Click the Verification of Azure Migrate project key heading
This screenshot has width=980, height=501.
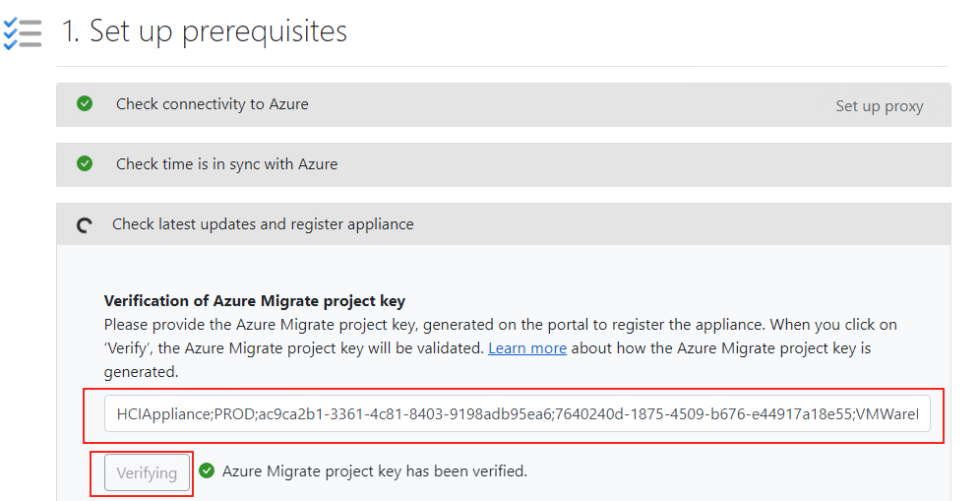[x=255, y=301]
